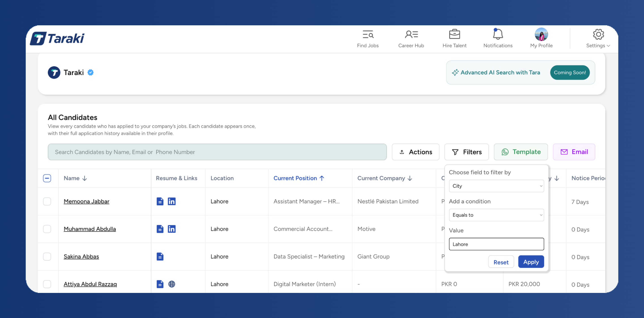This screenshot has width=644, height=318.
Task: Toggle the Filters panel button
Action: coord(466,152)
